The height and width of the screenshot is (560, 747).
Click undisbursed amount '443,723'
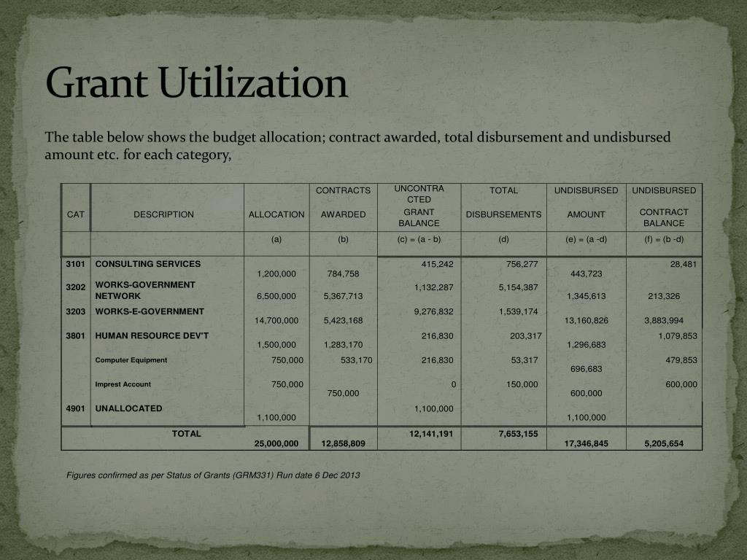click(x=586, y=274)
